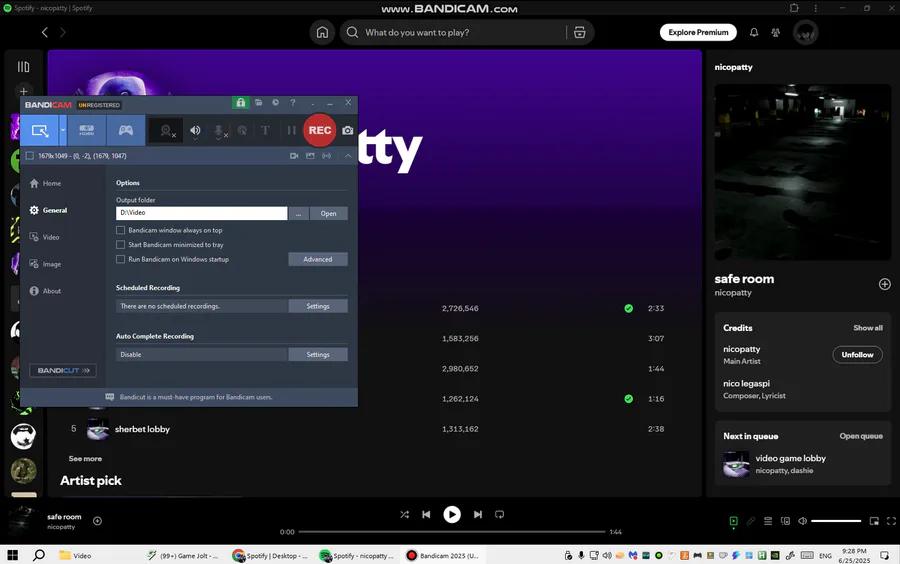Go back in Spotify navigation

tap(45, 32)
